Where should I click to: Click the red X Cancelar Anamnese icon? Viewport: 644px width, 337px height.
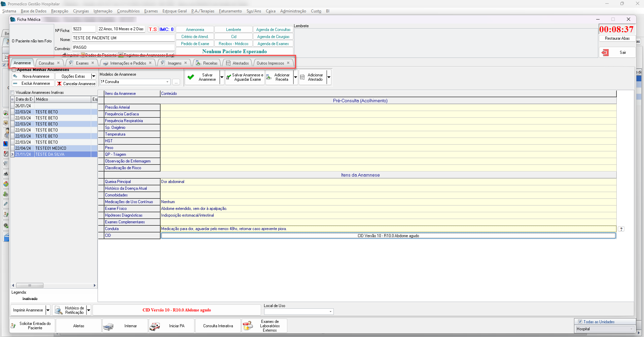tap(59, 84)
